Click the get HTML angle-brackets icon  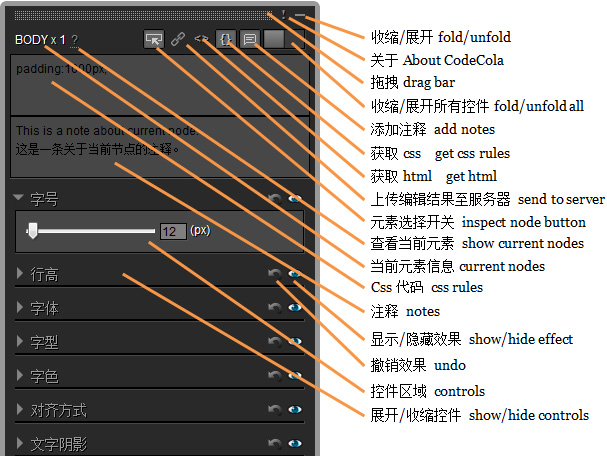202,40
